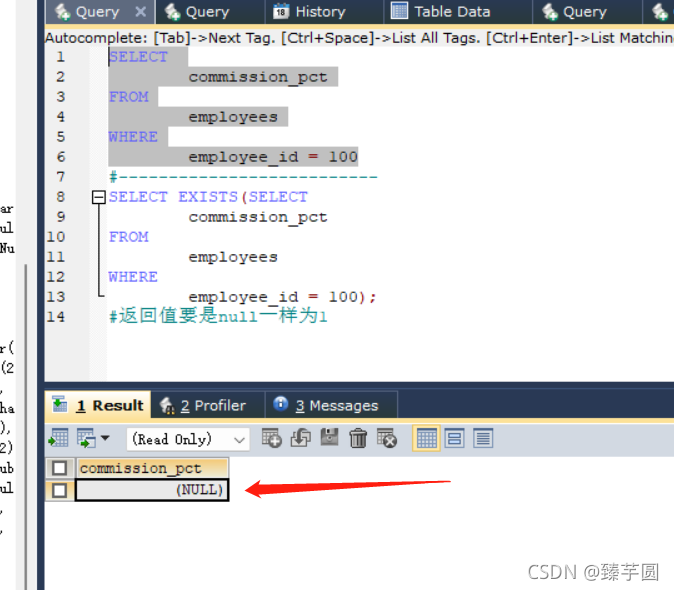The image size is (674, 590).
Task: Collapse the SELECT EXISTS code block
Action: [x=99, y=197]
